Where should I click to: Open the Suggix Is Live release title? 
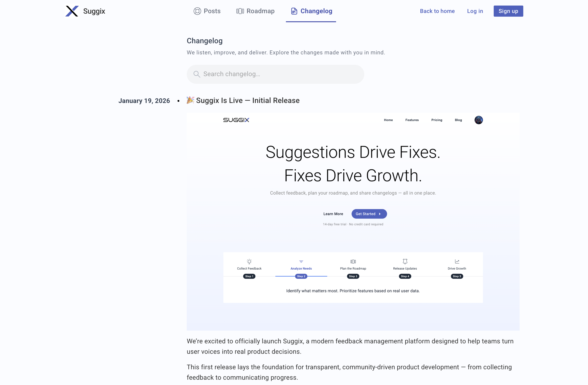pos(248,100)
